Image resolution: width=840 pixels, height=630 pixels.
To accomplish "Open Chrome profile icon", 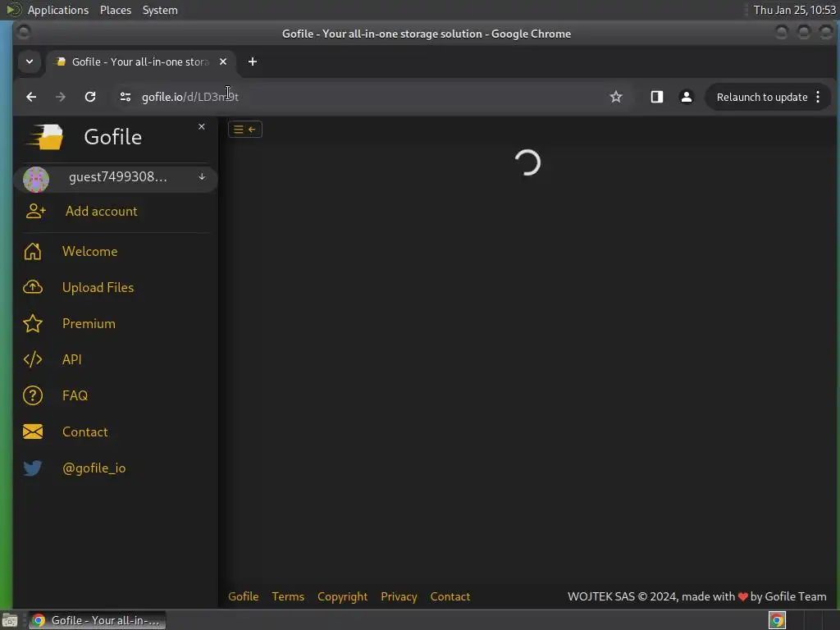I will point(687,97).
